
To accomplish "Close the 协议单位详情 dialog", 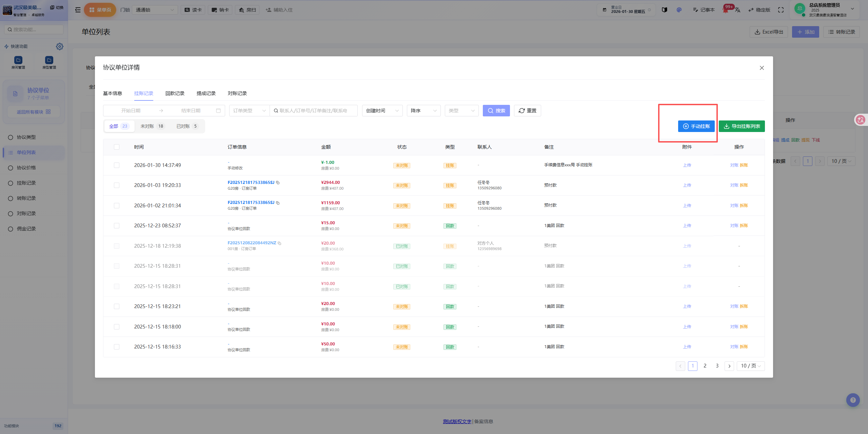I will pos(762,68).
